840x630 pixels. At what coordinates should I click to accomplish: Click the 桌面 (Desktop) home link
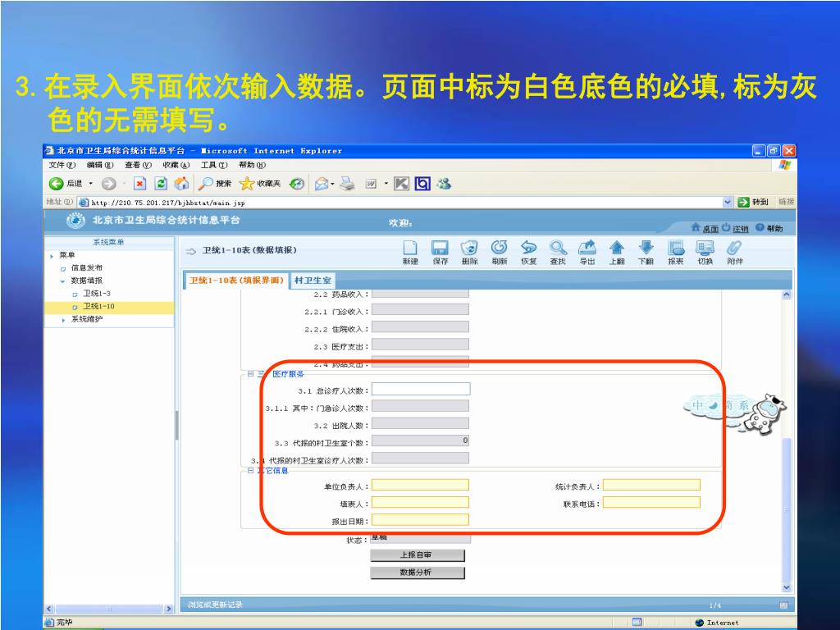pyautogui.click(x=705, y=228)
